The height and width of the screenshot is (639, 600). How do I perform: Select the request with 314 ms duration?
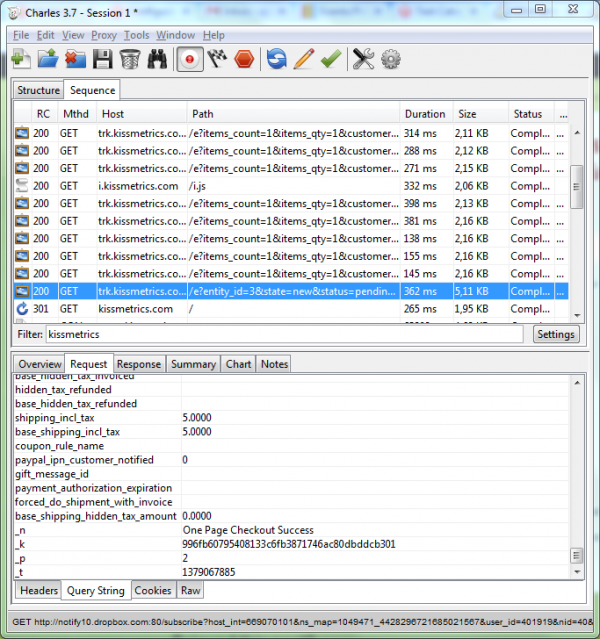pyautogui.click(x=291, y=133)
